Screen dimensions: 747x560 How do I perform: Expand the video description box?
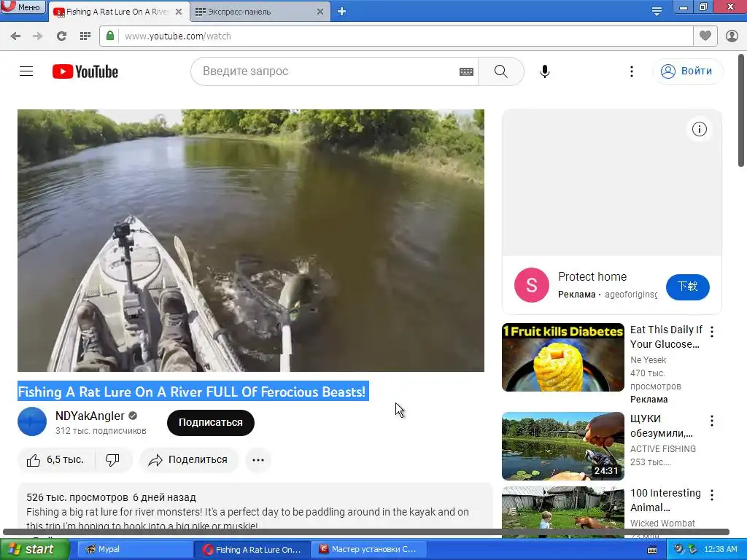(x=255, y=508)
